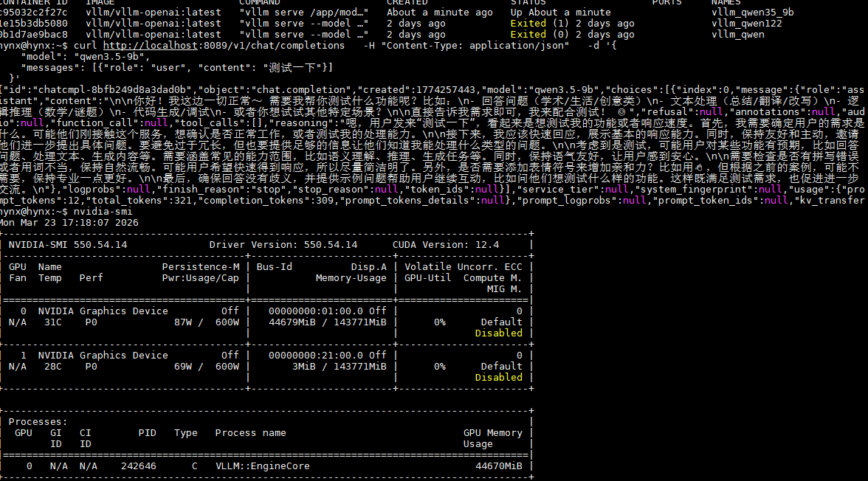This screenshot has height=481, width=868.
Task: Select bus ID 00000000:01:00.0
Action: pyautogui.click(x=316, y=311)
